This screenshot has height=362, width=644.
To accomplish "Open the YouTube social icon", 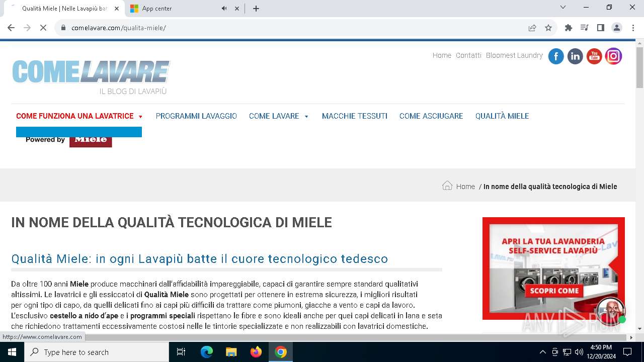I will click(x=594, y=56).
